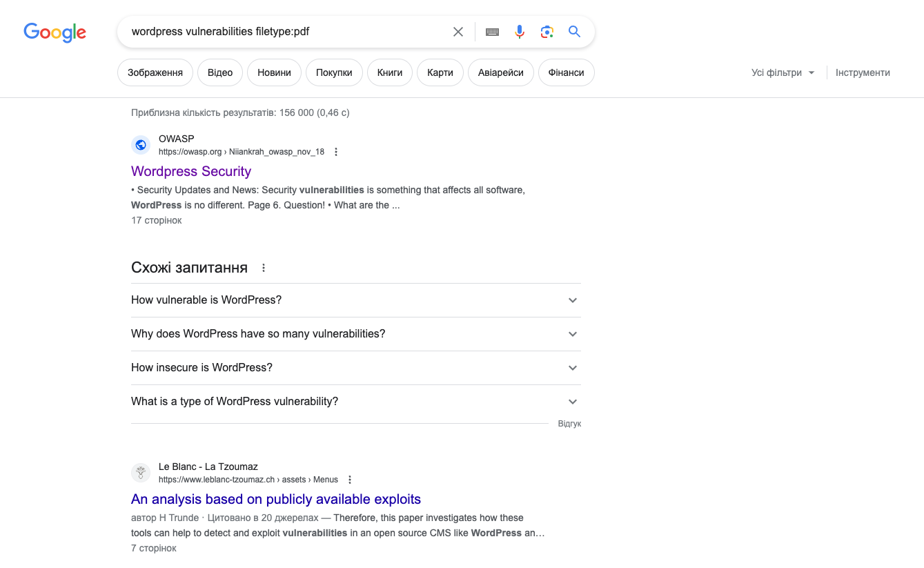Click the Схожі запитання heading

189,268
